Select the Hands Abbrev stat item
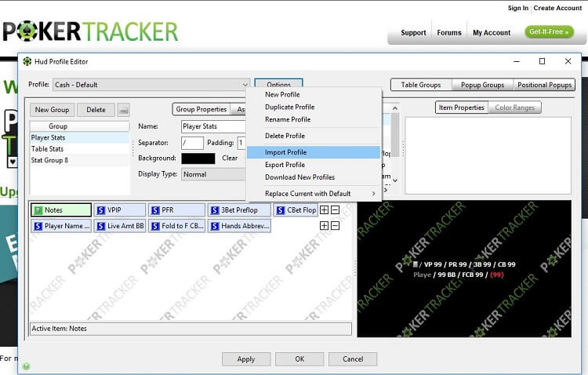Image resolution: width=588 pixels, height=375 pixels. click(x=239, y=226)
